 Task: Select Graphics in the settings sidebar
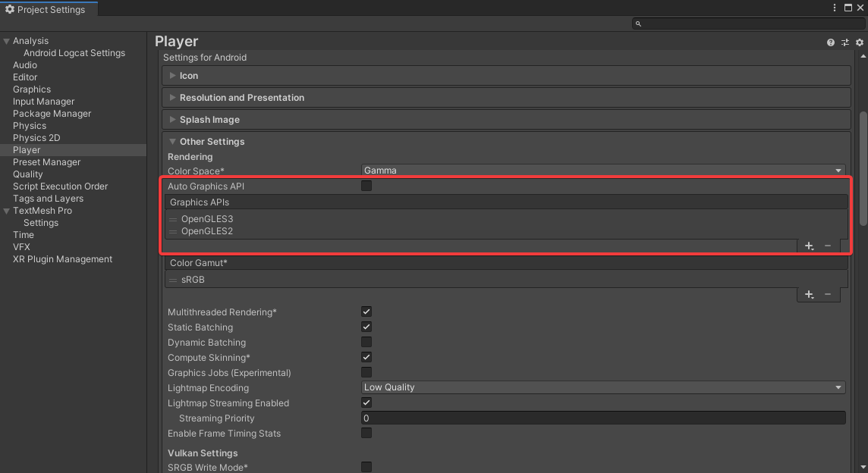click(x=32, y=89)
